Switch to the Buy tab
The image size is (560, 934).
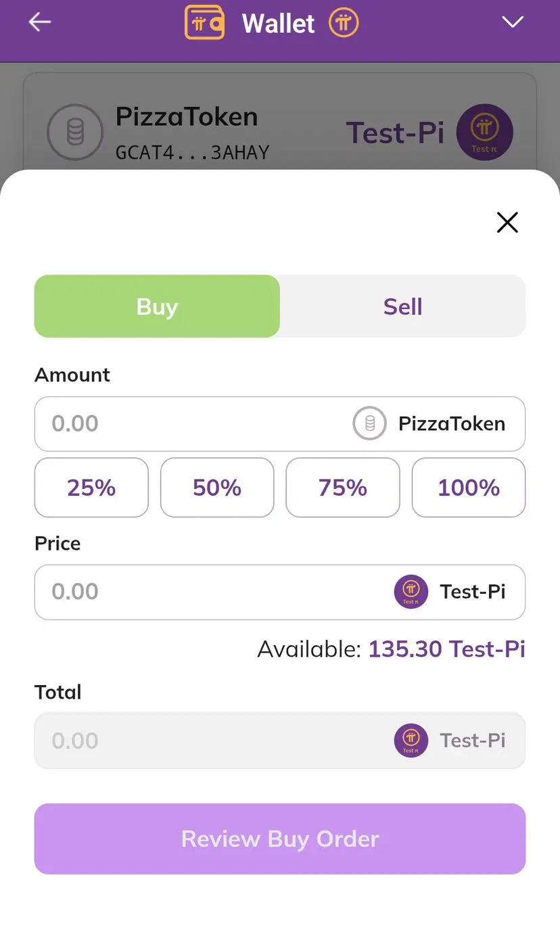click(157, 306)
